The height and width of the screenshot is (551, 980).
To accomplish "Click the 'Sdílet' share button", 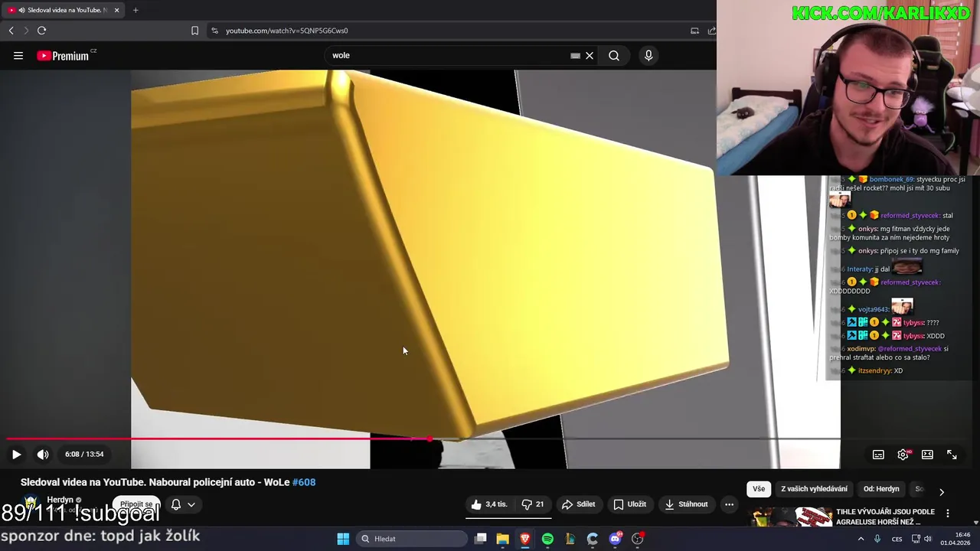I will [x=578, y=504].
